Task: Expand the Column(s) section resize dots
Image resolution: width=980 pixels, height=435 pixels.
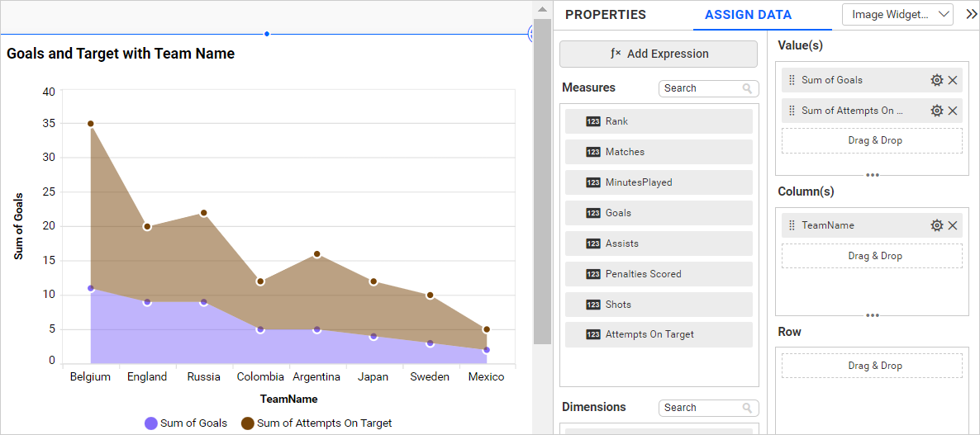Action: tap(872, 315)
